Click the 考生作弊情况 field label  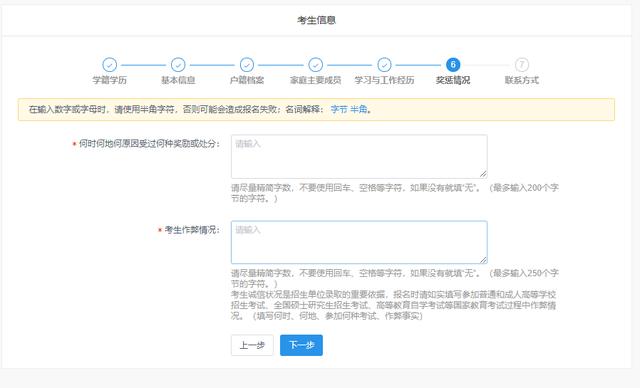(192, 230)
